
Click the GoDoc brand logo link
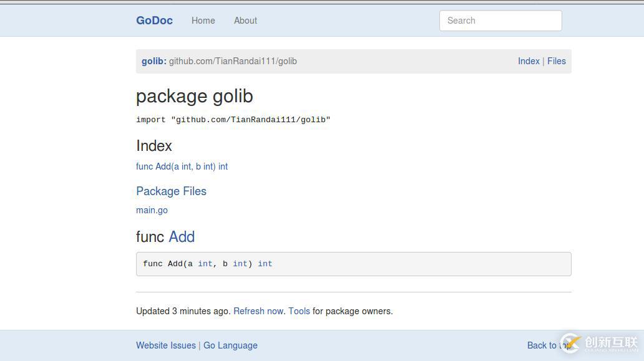pyautogui.click(x=154, y=21)
